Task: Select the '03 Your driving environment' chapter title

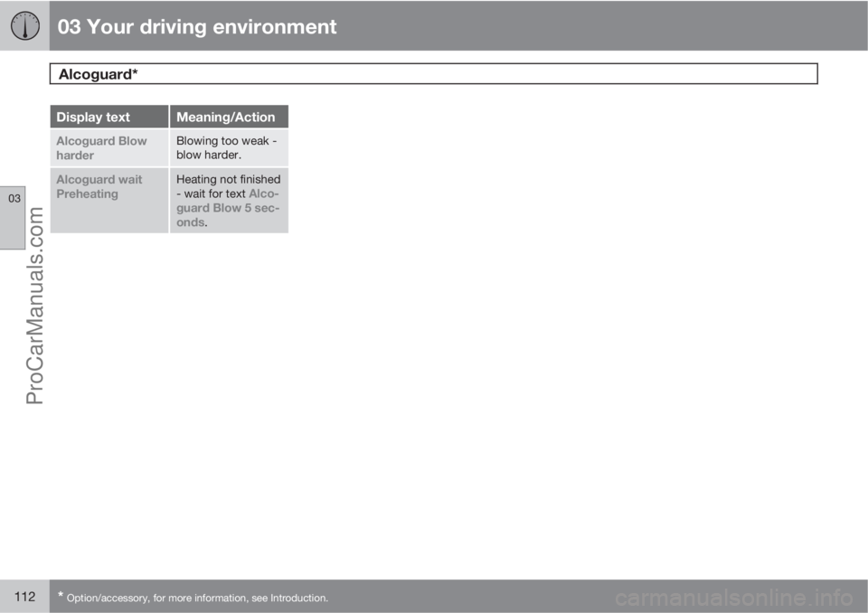Action: 196,26
